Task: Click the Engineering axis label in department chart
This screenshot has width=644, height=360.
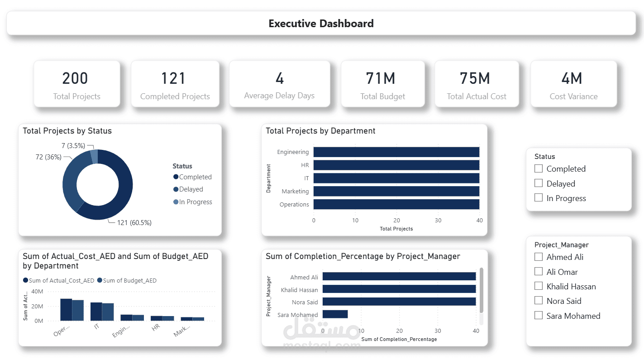Action: click(293, 152)
